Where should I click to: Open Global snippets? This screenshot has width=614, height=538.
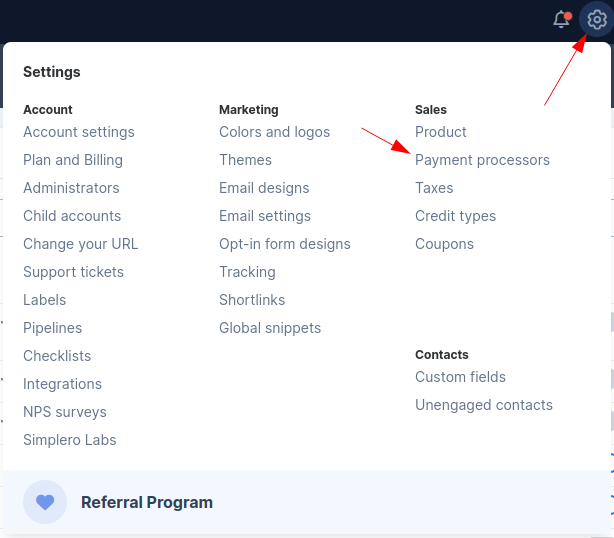pos(270,328)
